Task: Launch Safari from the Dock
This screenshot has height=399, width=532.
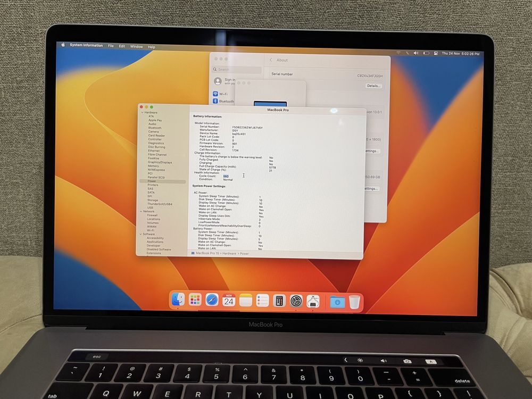Action: [212, 300]
